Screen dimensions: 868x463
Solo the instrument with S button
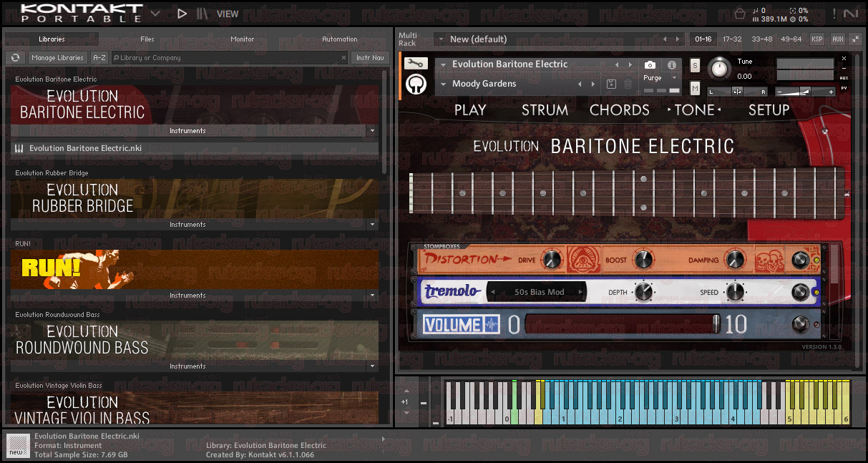tap(695, 66)
